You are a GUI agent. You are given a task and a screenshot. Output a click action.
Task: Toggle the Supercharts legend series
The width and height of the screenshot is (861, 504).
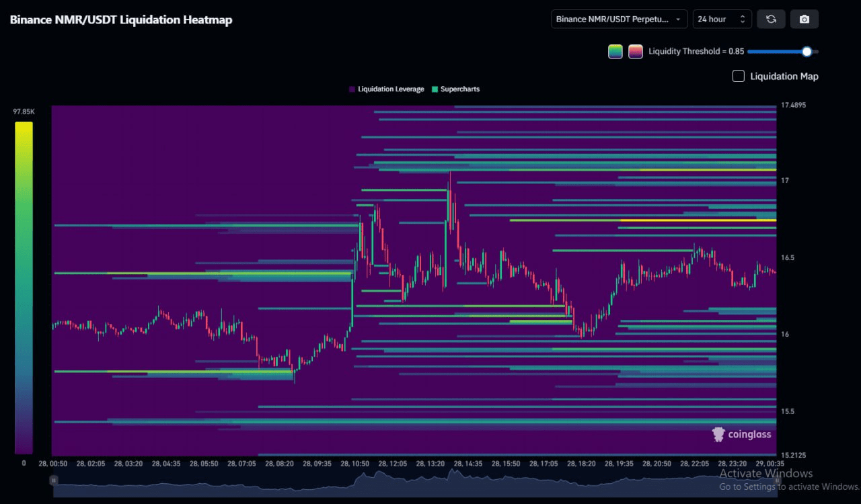point(455,89)
